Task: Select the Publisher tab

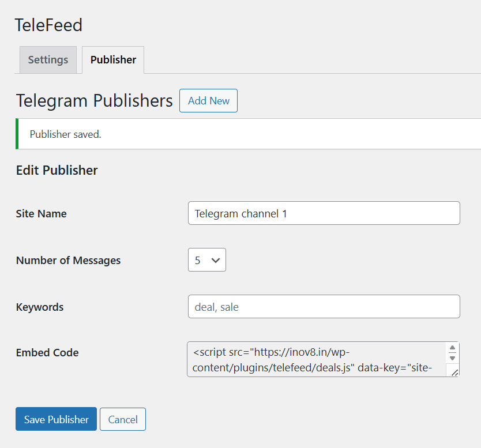Action: coord(113,60)
